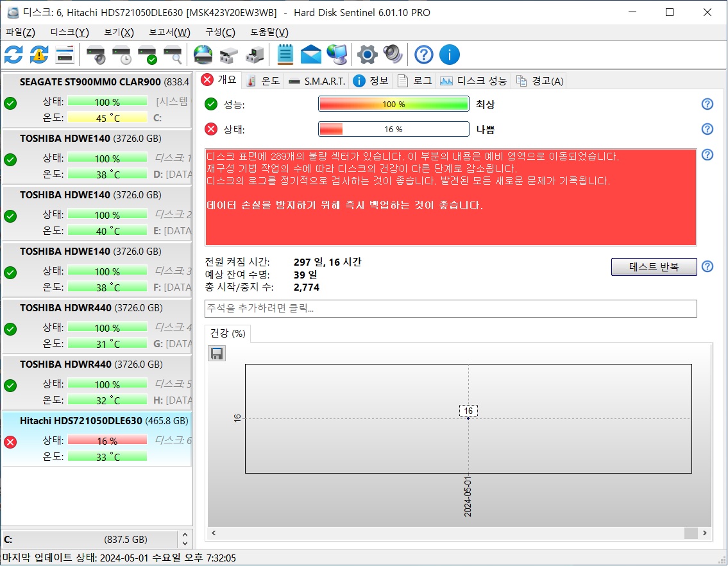
Task: Click the up arrow of the C: drive selector
Action: [x=185, y=535]
